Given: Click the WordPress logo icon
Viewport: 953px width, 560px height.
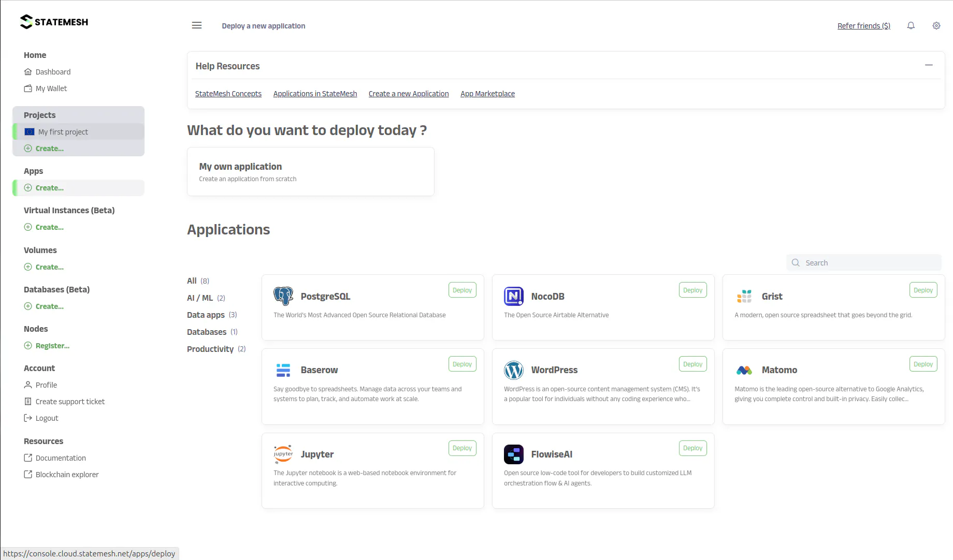Looking at the screenshot, I should [x=514, y=370].
